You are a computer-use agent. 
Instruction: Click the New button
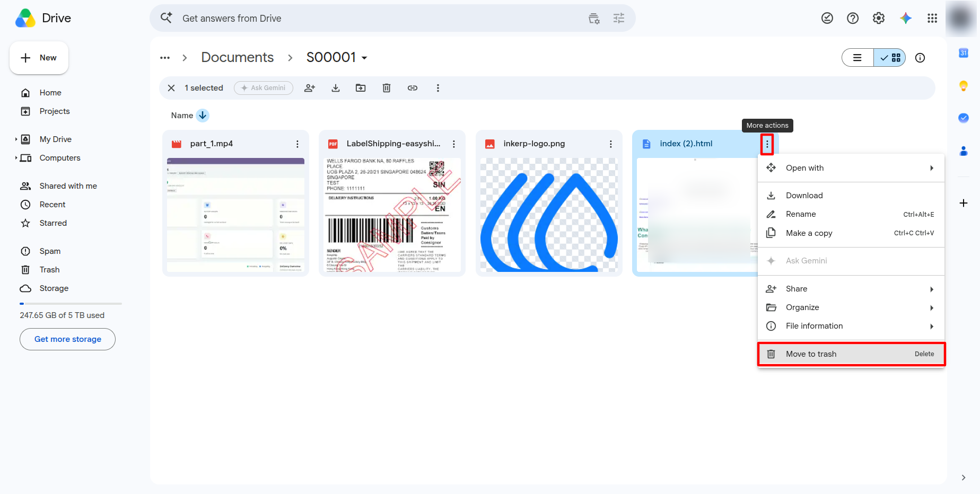(x=39, y=58)
